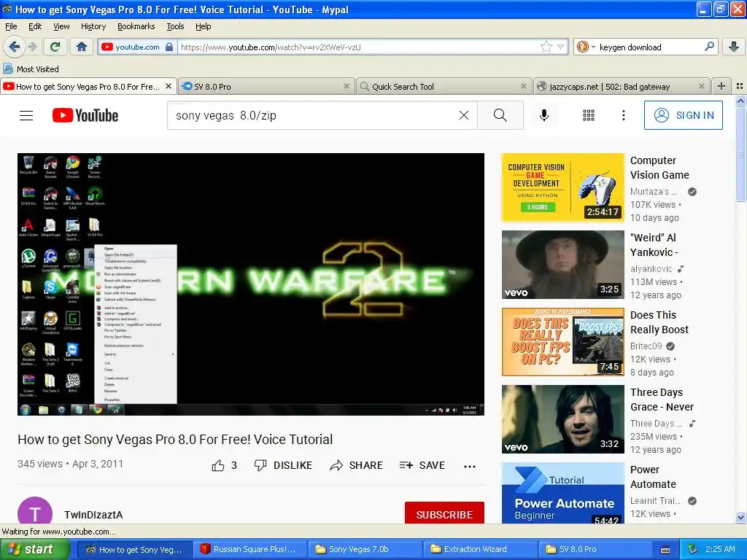Open the URL history dropdown arrow

pyautogui.click(x=561, y=47)
